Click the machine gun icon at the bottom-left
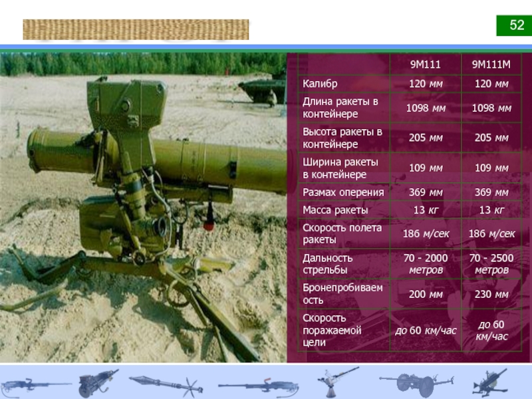Screen dimensions: 532x399 pyautogui.click(x=36, y=386)
